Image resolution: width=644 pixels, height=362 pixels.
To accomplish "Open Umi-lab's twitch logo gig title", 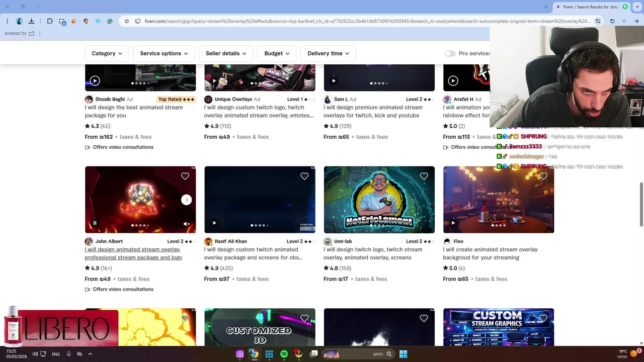I will pos(373,253).
